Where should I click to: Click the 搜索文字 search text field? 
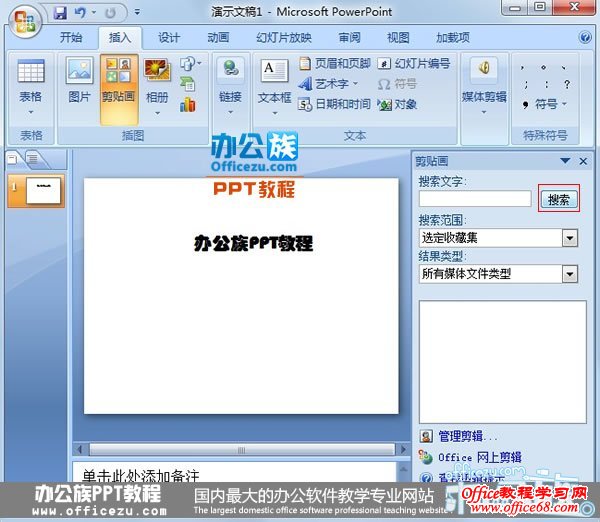click(475, 199)
